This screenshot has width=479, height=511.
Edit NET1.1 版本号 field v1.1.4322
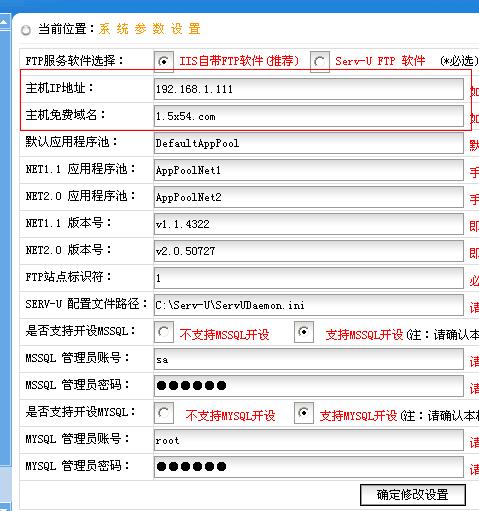[309, 224]
